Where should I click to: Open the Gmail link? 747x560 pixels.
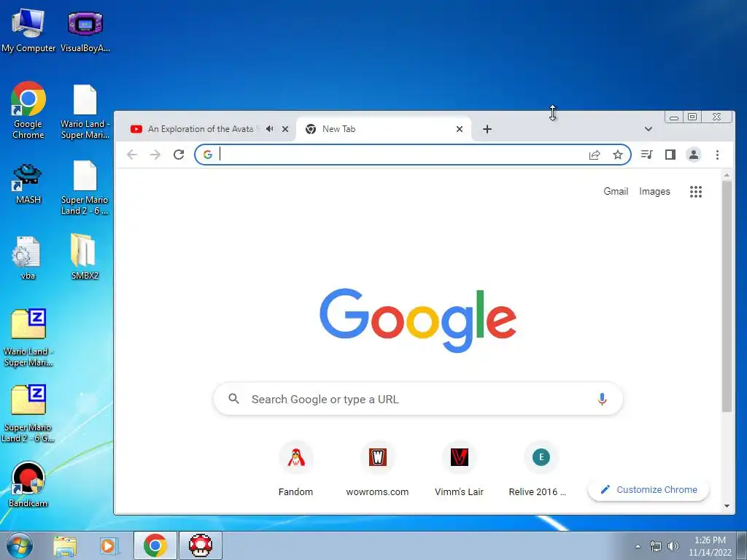coord(616,192)
